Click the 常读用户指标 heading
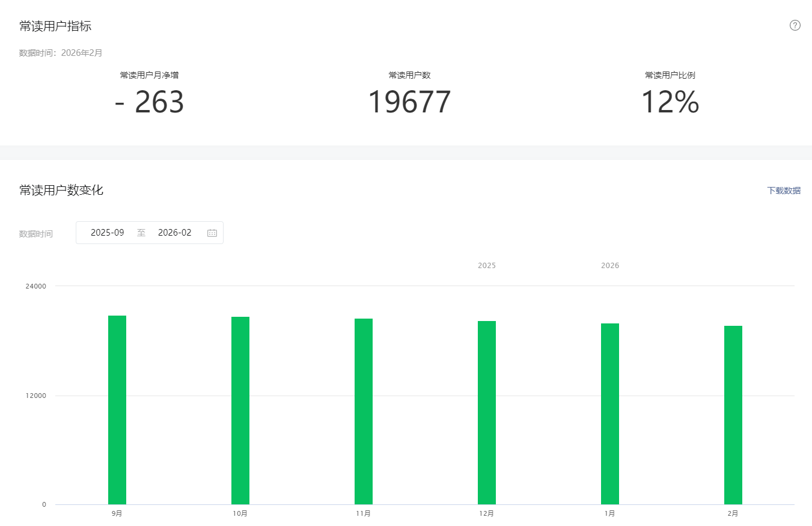812x526 pixels. 55,26
